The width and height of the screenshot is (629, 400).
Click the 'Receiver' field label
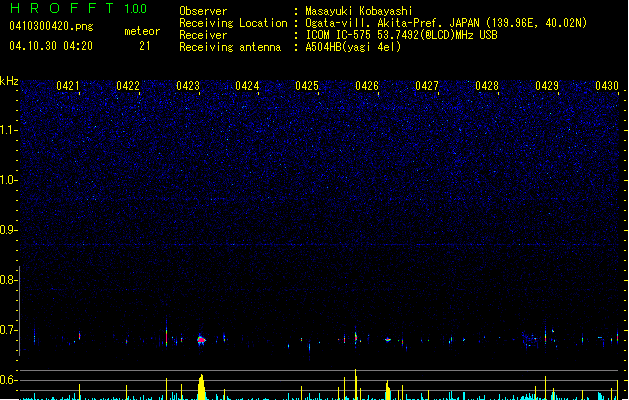tap(203, 35)
